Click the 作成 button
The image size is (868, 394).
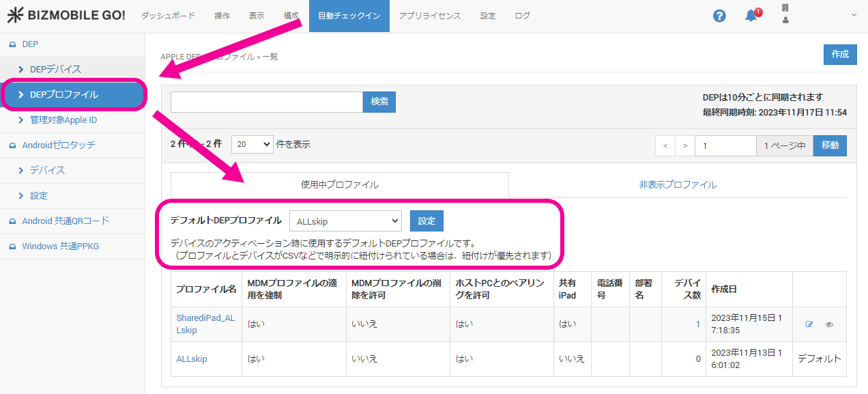point(839,55)
